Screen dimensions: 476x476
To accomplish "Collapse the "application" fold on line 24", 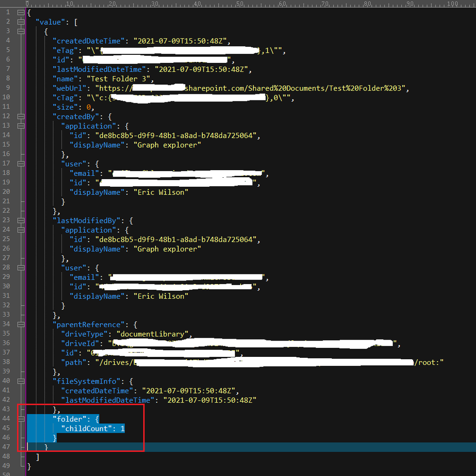I will [20, 230].
